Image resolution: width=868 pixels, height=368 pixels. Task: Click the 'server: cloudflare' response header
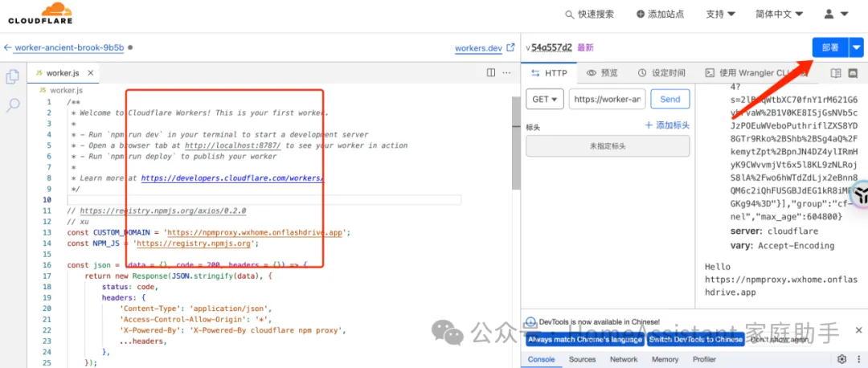[774, 231]
